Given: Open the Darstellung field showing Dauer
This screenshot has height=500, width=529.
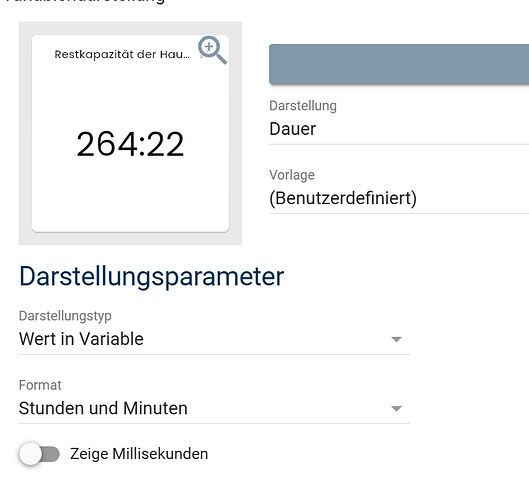Looking at the screenshot, I should 399,129.
